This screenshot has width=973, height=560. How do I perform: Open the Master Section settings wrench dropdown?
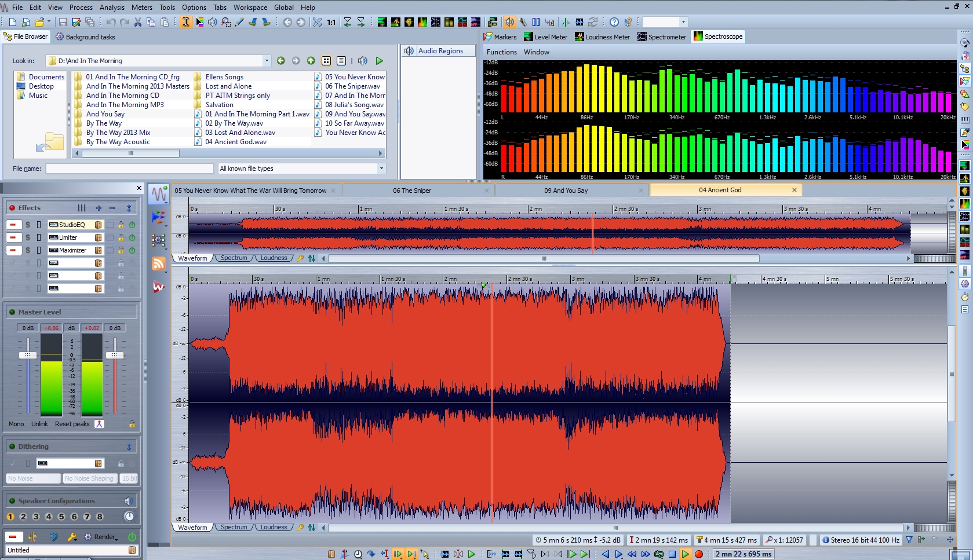(x=72, y=537)
